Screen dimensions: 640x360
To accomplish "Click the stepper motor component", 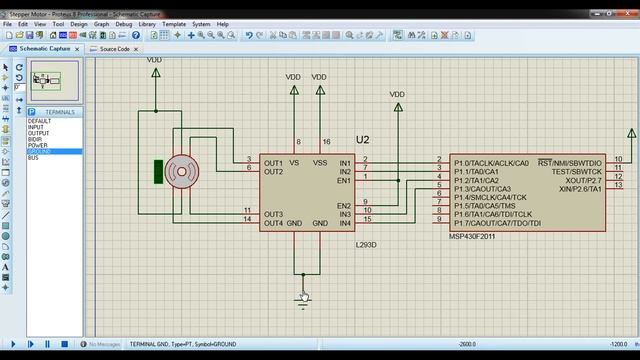I will click(182, 171).
